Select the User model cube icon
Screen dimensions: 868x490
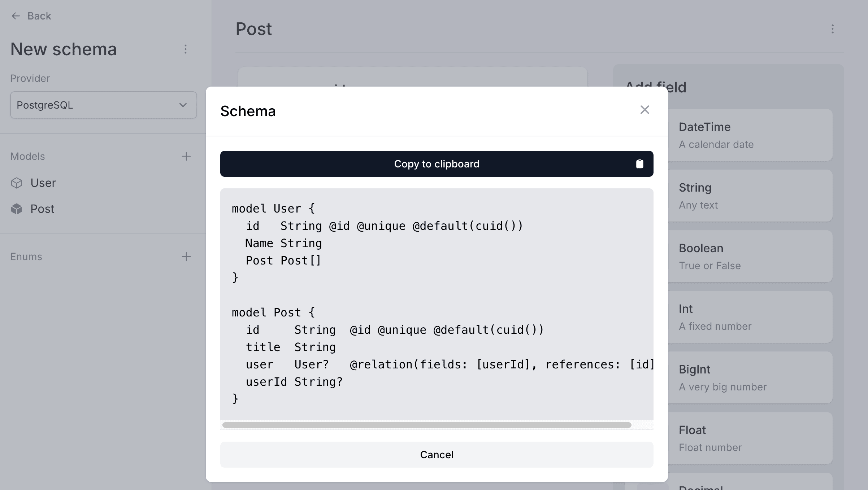click(17, 183)
